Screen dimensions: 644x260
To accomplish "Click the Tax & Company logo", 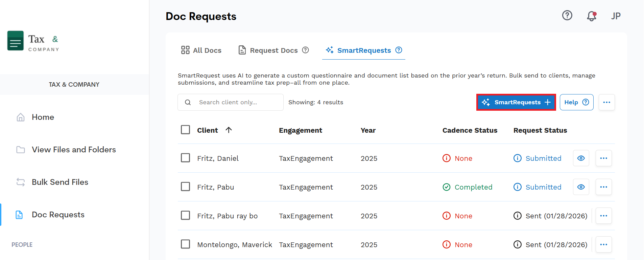I will click(x=33, y=41).
